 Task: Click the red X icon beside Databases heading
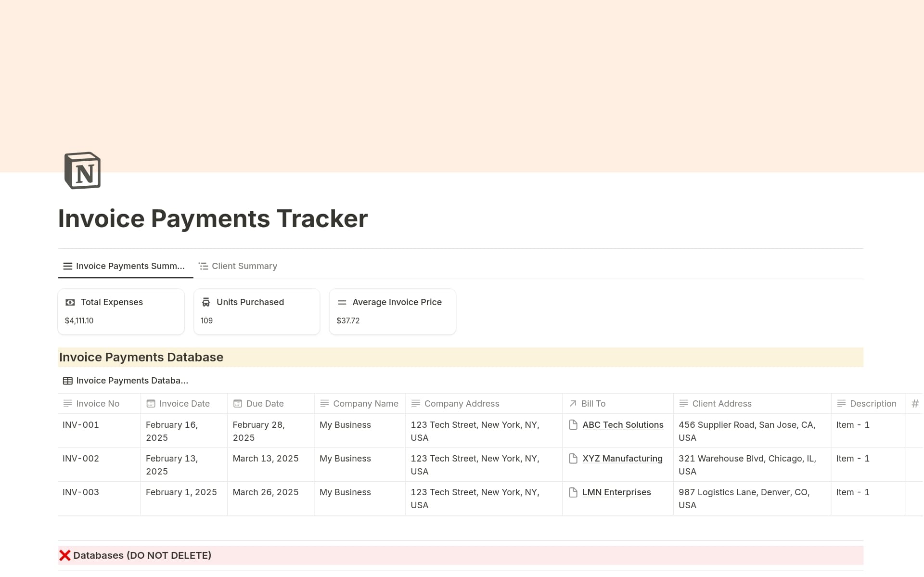(64, 555)
